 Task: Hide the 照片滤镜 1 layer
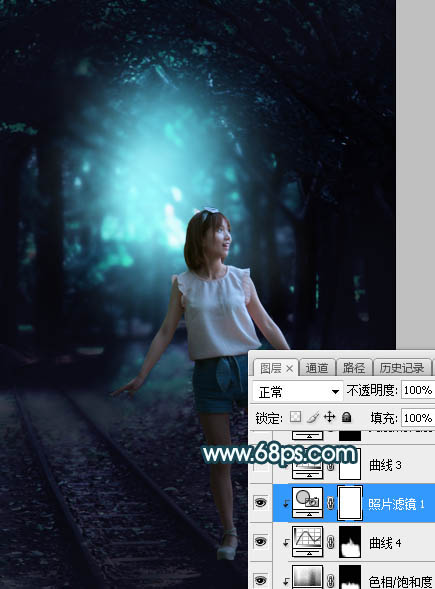[x=261, y=503]
